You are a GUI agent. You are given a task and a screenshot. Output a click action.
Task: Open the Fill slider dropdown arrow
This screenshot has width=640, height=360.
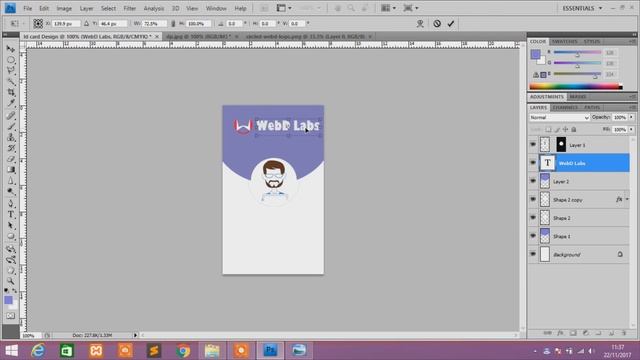(x=631, y=129)
